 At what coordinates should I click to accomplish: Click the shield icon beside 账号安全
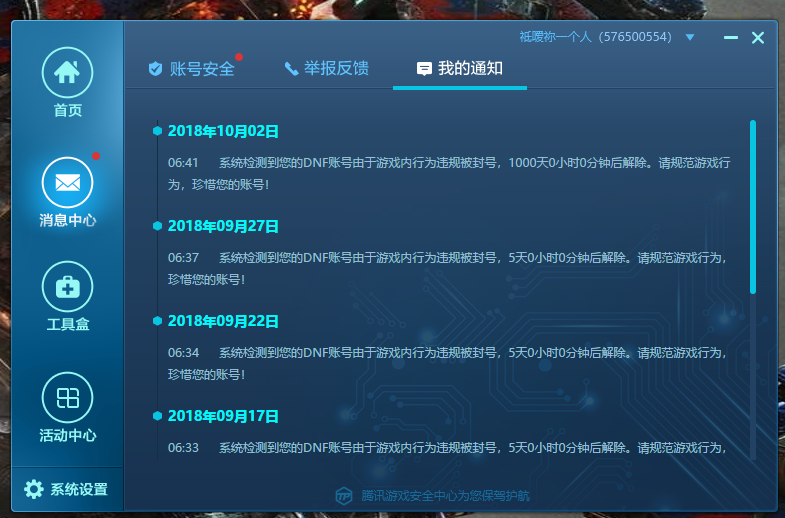pos(156,69)
